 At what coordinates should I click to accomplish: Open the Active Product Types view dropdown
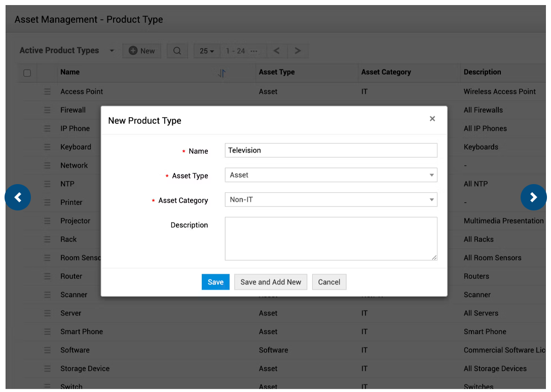[x=112, y=51]
